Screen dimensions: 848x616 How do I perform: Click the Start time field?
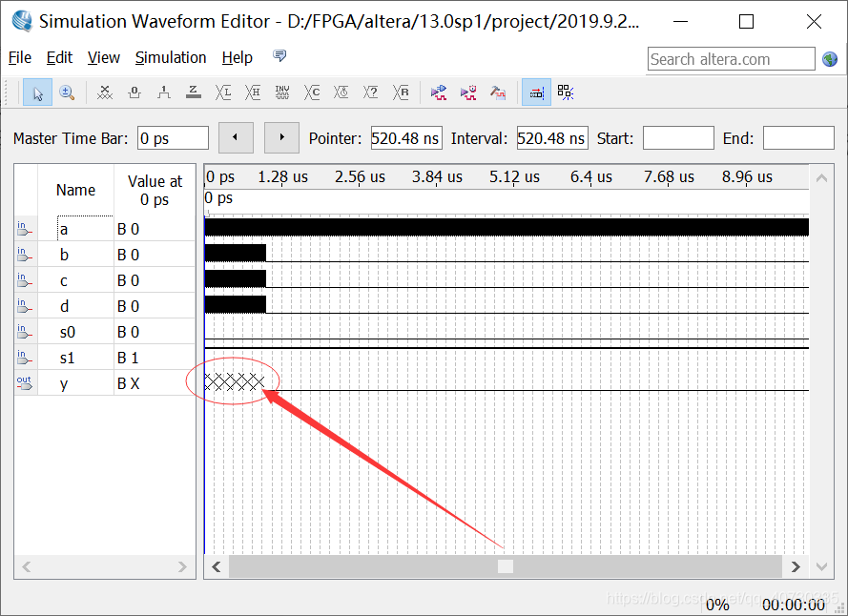(x=678, y=138)
